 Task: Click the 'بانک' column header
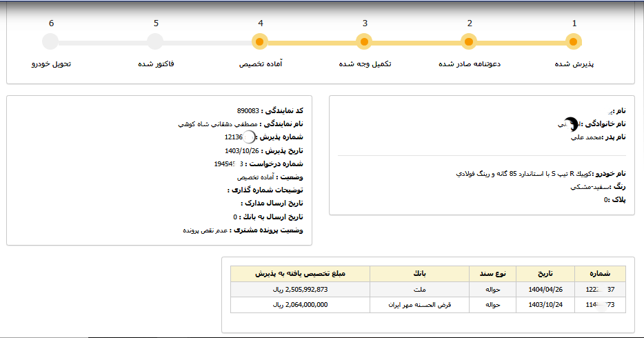[x=419, y=274]
